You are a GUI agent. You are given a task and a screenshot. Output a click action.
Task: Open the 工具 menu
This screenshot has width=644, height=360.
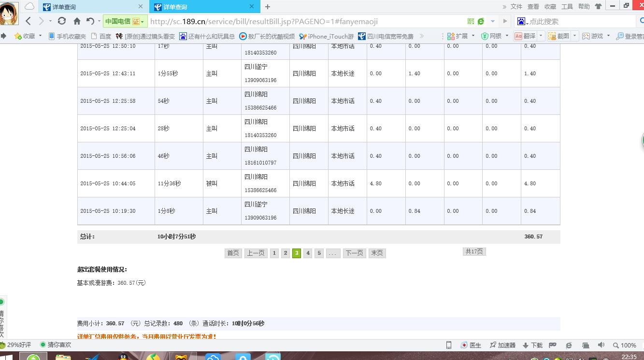567,7
